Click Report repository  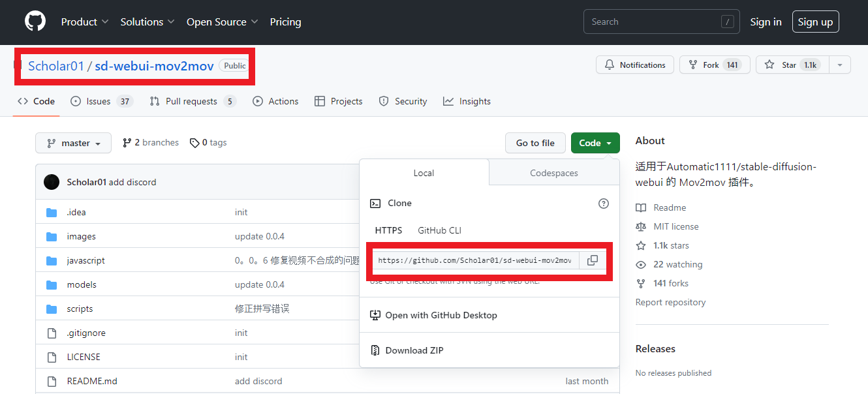click(670, 302)
